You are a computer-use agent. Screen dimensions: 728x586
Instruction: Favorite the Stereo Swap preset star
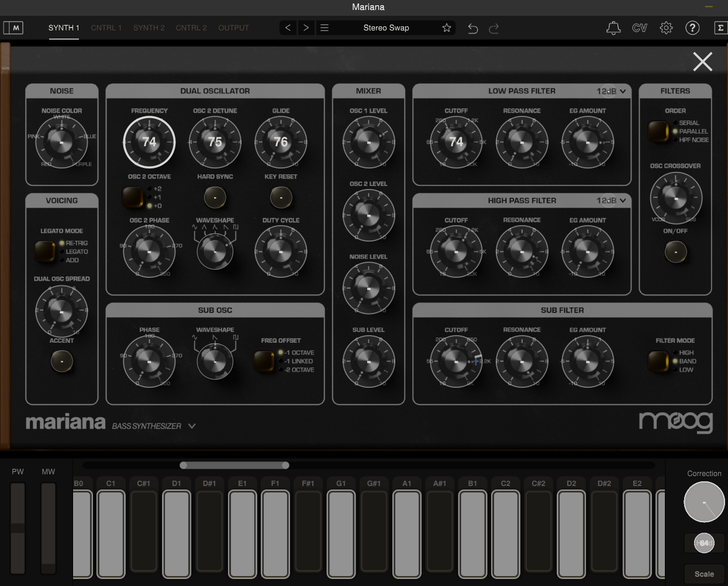[447, 27]
